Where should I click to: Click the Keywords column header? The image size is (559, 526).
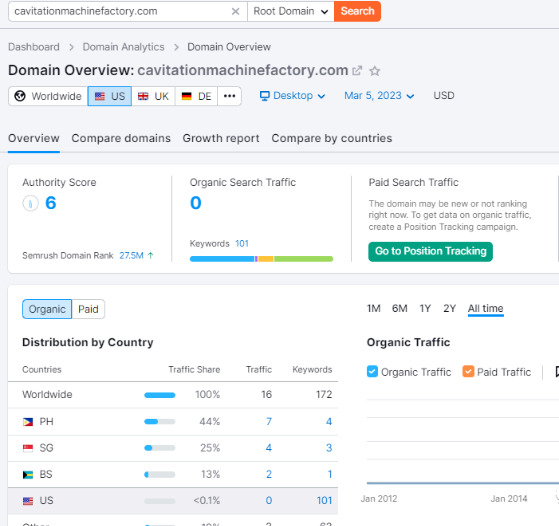pyautogui.click(x=312, y=370)
